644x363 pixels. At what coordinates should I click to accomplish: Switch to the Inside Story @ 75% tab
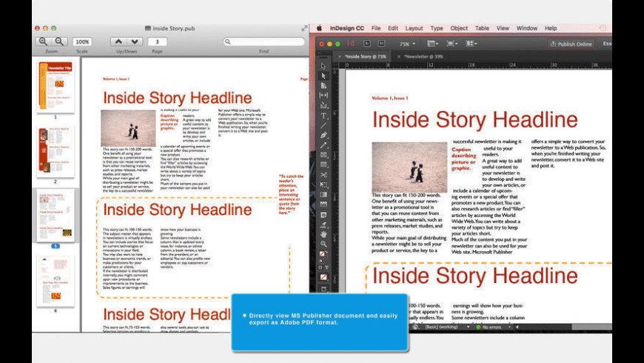point(366,57)
